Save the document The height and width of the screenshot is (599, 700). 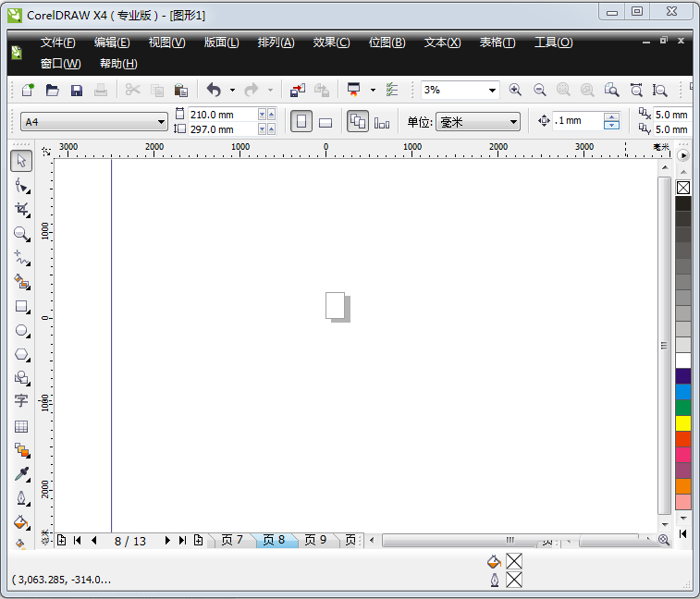pos(77,90)
